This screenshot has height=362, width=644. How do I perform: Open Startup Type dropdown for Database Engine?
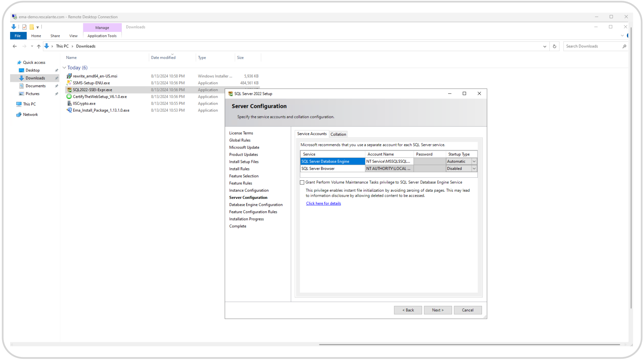click(474, 162)
